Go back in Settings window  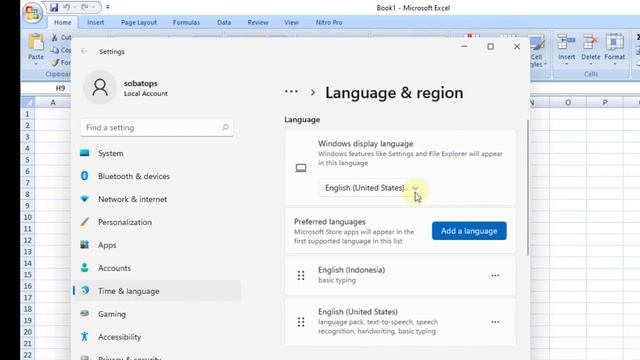(84, 51)
